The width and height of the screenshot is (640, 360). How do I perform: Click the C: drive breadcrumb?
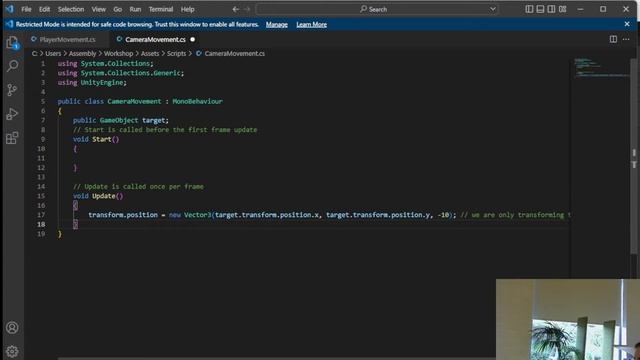(x=35, y=53)
